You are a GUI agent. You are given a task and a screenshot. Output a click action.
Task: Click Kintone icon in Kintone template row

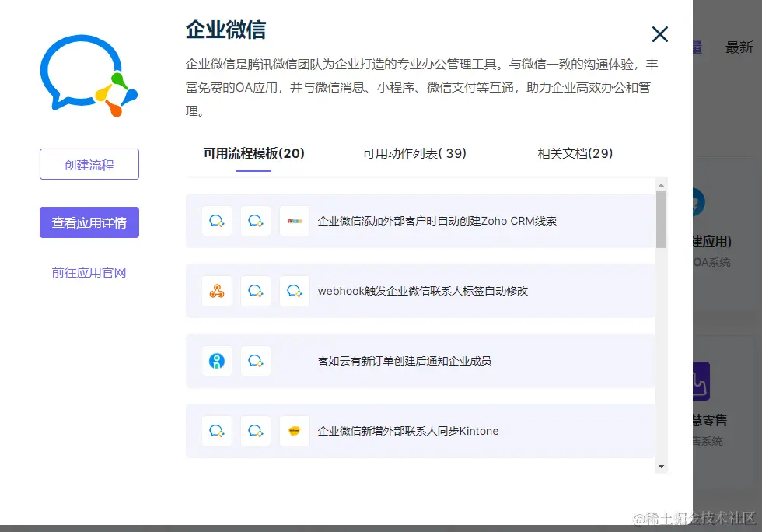295,431
